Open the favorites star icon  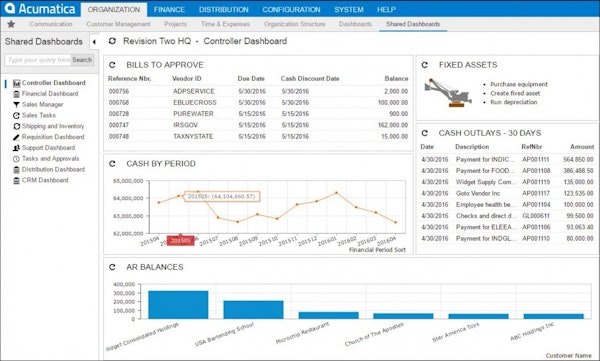click(x=11, y=24)
